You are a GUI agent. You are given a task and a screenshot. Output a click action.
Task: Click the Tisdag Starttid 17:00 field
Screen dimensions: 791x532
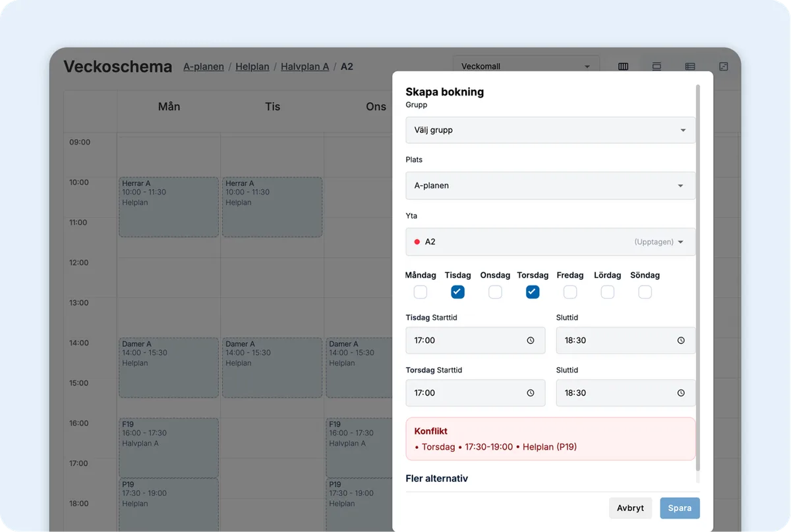(475, 341)
